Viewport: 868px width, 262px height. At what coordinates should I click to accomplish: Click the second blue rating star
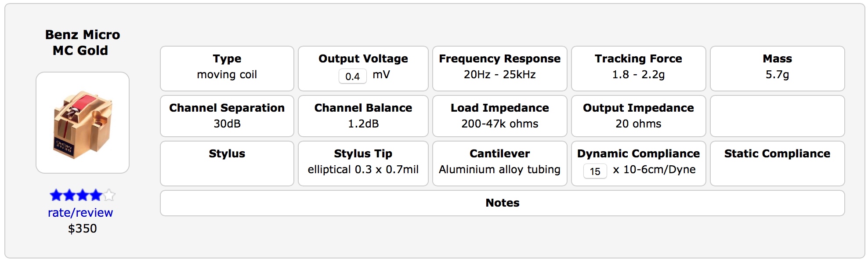pyautogui.click(x=69, y=195)
